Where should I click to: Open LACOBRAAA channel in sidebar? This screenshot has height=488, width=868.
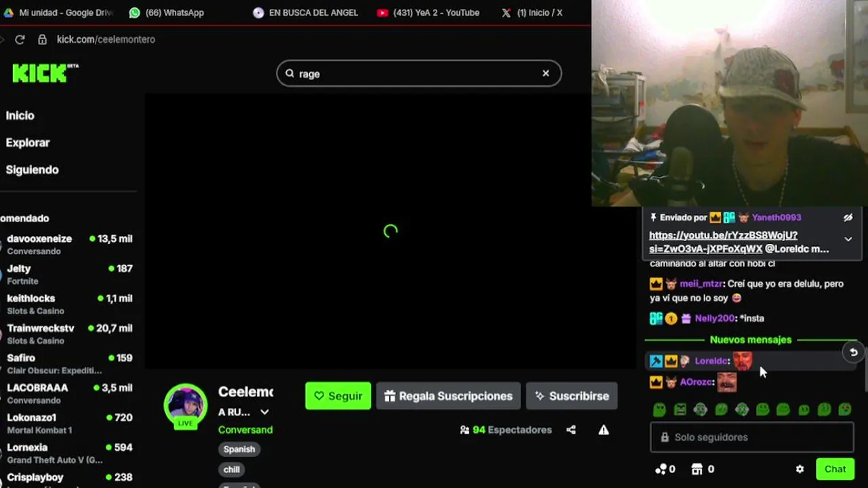(68, 393)
